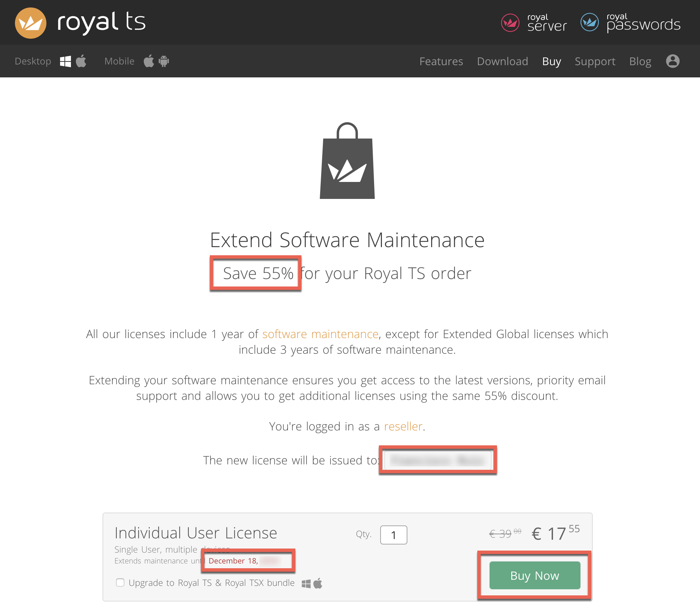The width and height of the screenshot is (700, 611).
Task: Navigate to the Support section
Action: click(x=595, y=61)
